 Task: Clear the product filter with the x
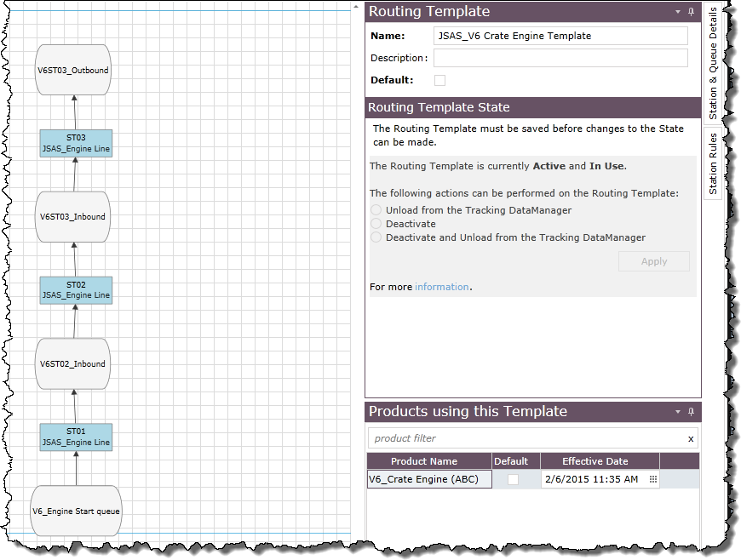tap(691, 438)
